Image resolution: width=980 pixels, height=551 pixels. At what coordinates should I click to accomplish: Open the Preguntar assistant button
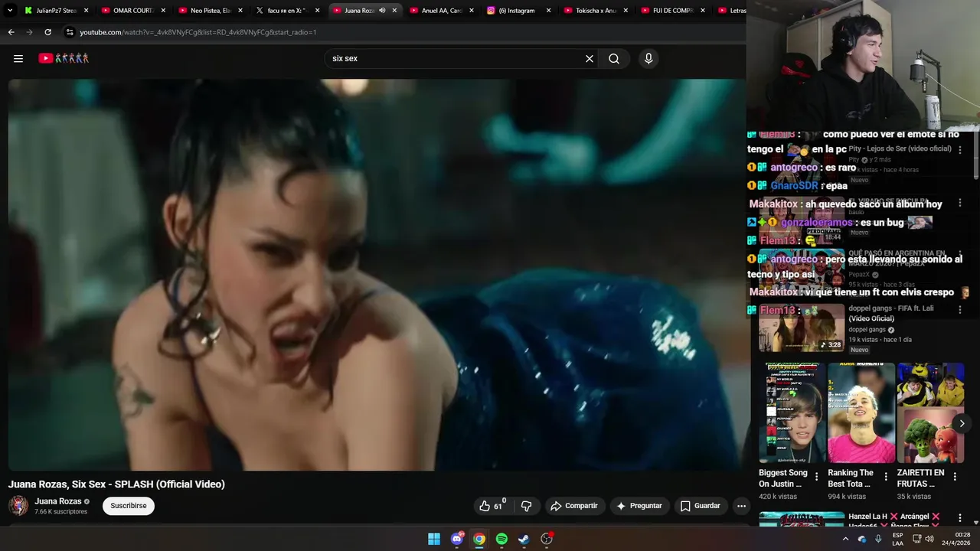[639, 506]
